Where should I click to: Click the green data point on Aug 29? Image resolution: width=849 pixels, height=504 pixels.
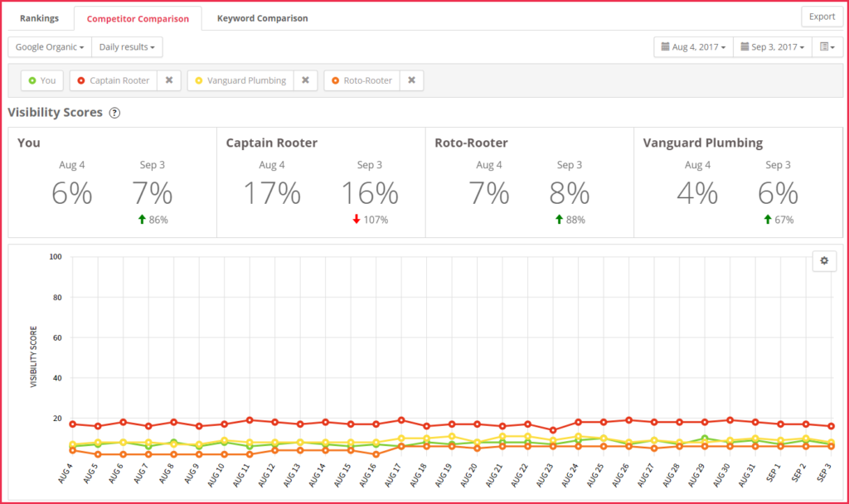coord(705,439)
